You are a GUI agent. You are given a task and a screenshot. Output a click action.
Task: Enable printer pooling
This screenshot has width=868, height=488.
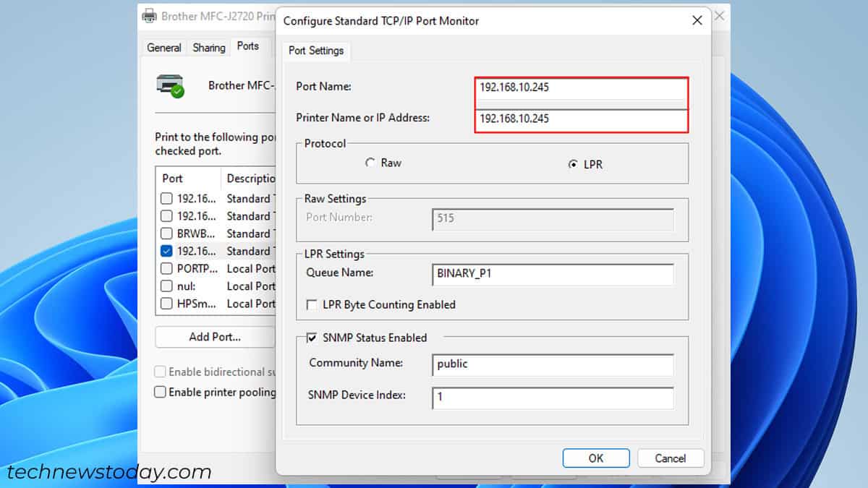(x=160, y=392)
